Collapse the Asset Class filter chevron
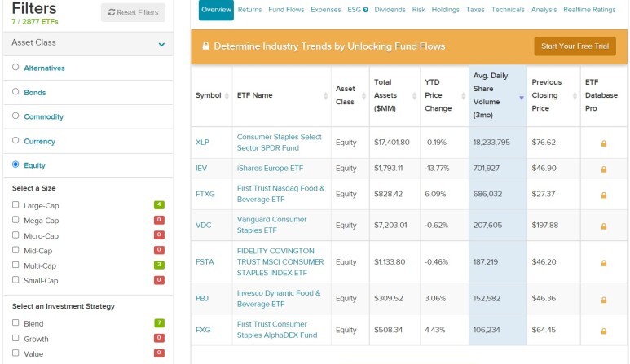Screen dimensions: 630x364 coord(161,45)
